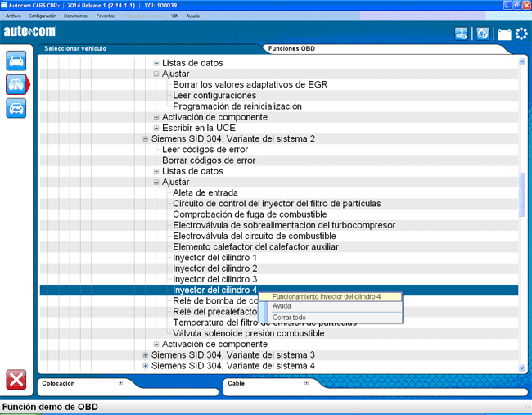Click the autocom logo
This screenshot has height=415, width=532.
coord(29,32)
